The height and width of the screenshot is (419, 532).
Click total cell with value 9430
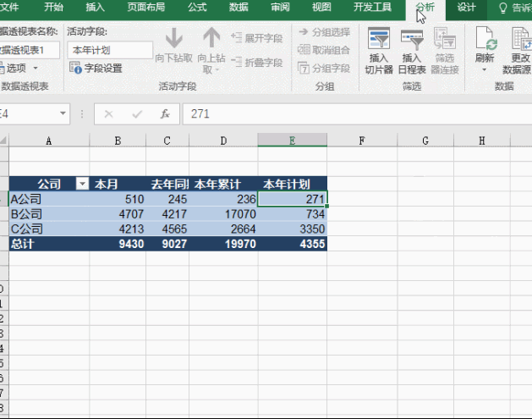[118, 244]
